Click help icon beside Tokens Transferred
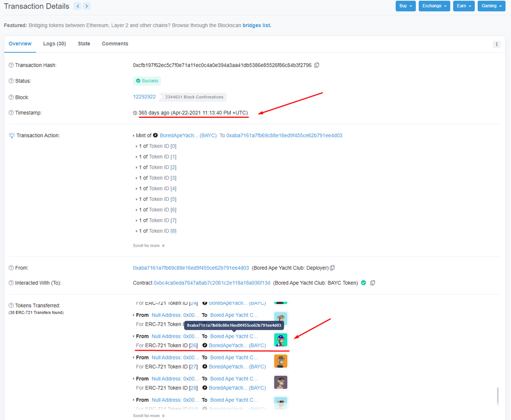The image size is (511, 420). (11, 306)
